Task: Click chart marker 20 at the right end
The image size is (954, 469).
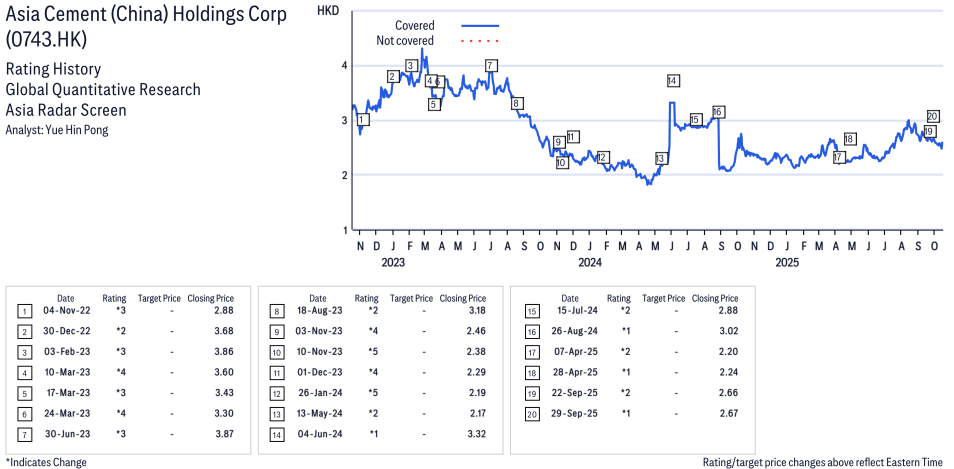Action: 932,116
